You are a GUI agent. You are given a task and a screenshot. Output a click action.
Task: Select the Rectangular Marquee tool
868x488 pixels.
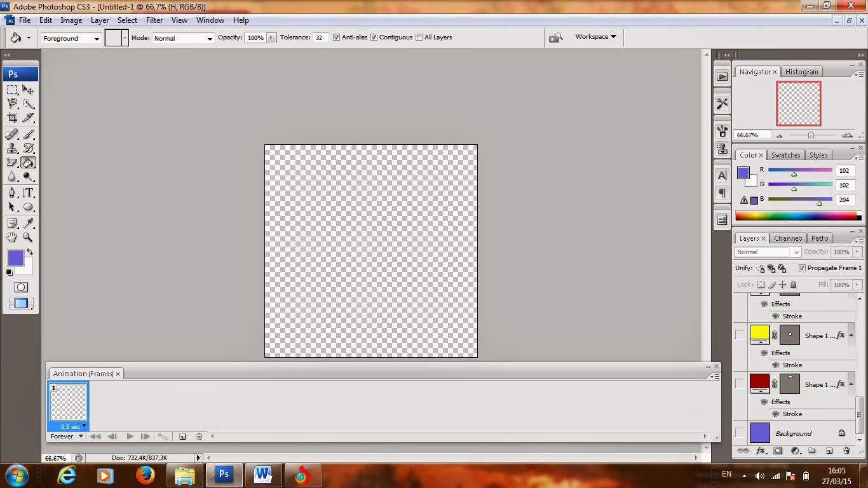coord(12,90)
